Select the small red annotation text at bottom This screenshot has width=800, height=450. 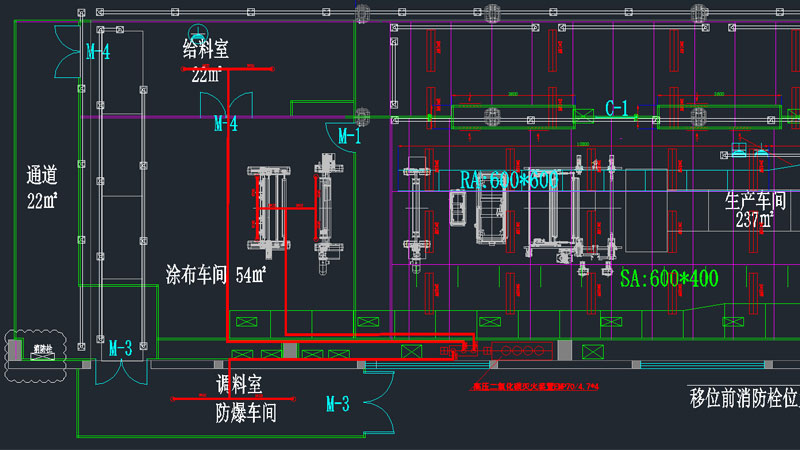click(533, 386)
